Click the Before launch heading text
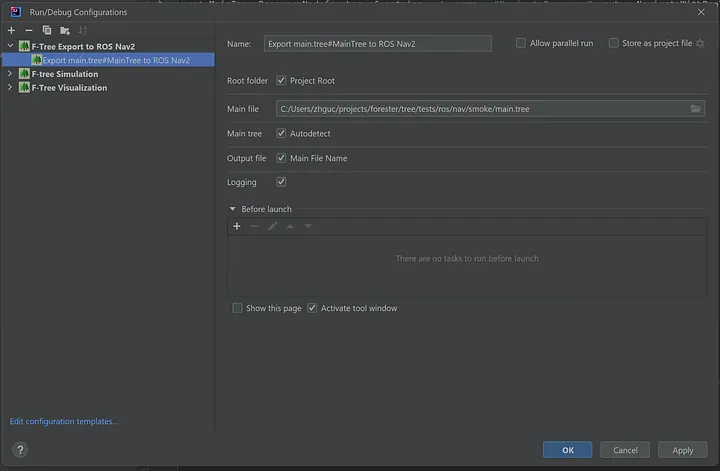This screenshot has width=720, height=471. pos(266,209)
